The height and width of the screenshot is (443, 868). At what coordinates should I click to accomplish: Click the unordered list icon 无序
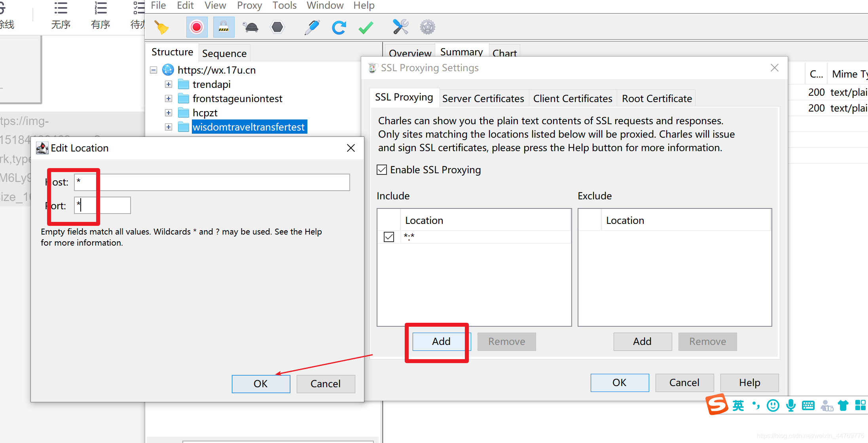pyautogui.click(x=61, y=8)
